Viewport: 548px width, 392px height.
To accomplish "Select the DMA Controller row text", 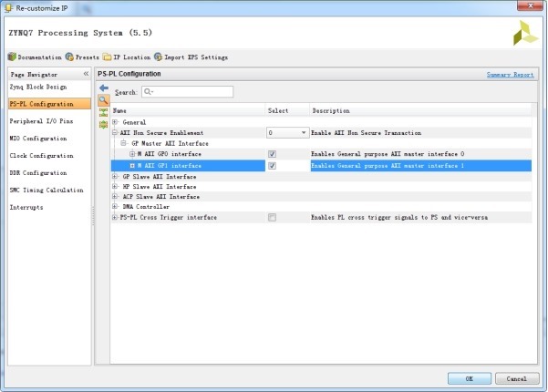I will (146, 207).
